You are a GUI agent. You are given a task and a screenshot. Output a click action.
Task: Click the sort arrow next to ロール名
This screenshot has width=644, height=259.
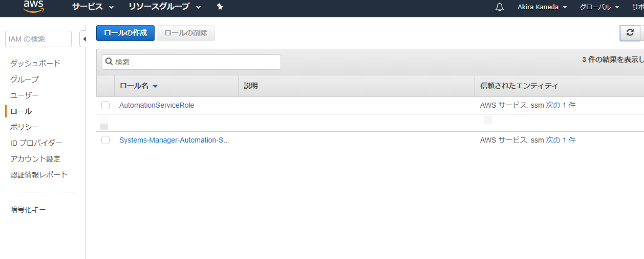click(x=155, y=86)
